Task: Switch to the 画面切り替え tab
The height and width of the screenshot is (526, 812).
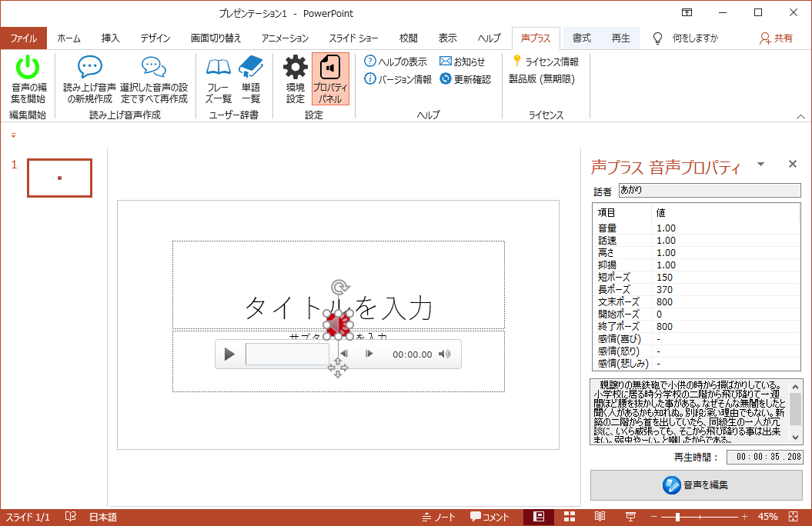Action: click(x=216, y=38)
